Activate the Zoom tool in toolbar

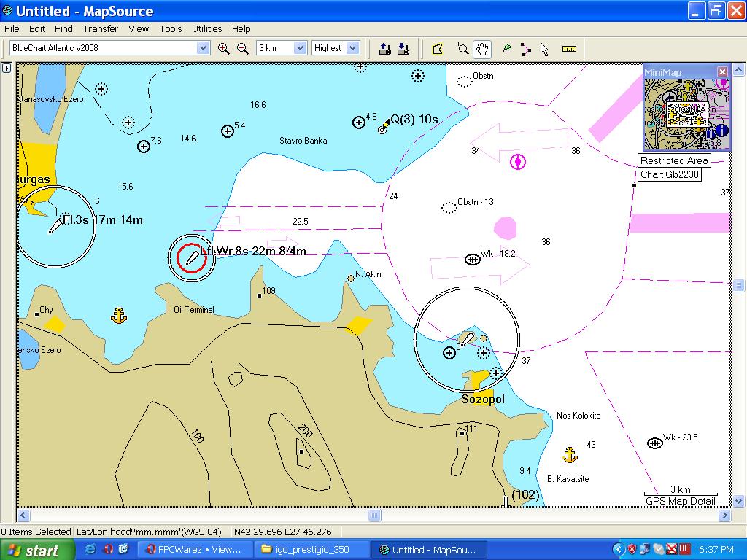(x=462, y=49)
